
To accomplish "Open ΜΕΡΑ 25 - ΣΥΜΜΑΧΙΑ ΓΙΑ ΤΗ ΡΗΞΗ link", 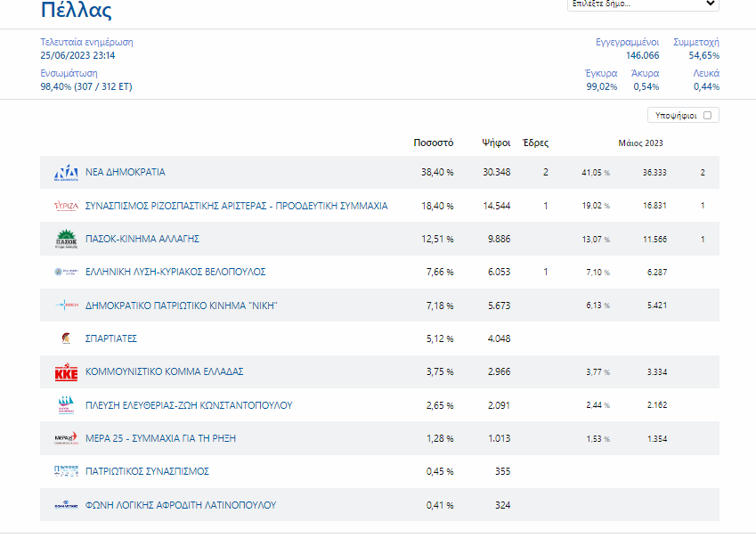I will point(160,438).
